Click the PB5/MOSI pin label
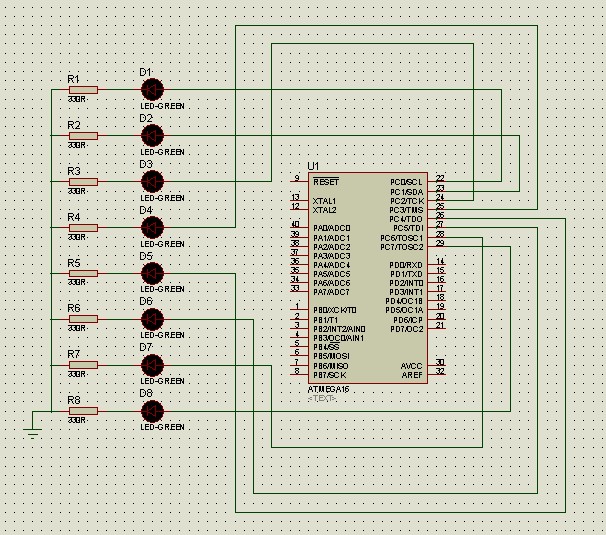 [331, 356]
